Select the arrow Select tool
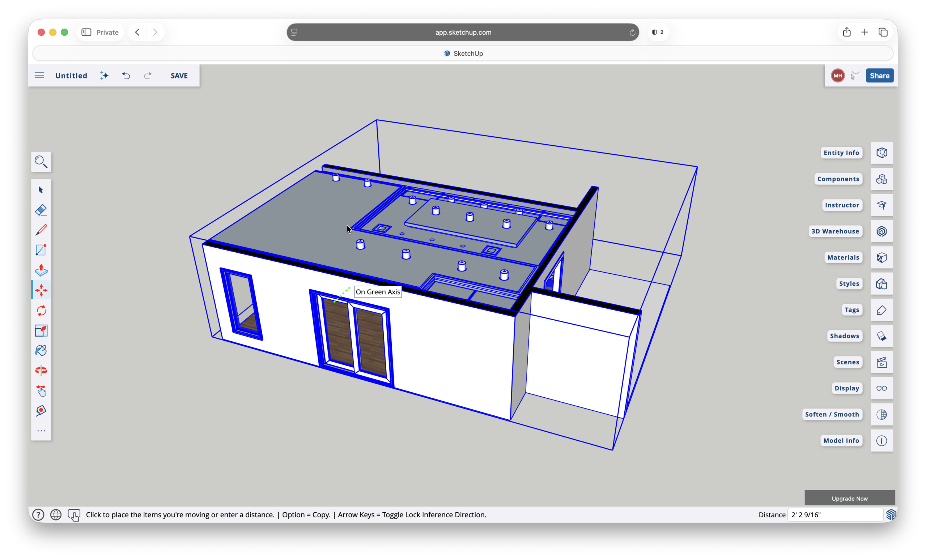Screen dimensions: 926x560 [41, 190]
